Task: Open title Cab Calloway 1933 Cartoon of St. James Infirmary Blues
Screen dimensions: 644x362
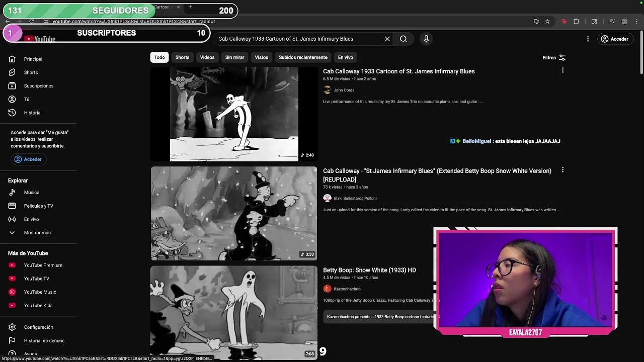Action: pyautogui.click(x=399, y=71)
